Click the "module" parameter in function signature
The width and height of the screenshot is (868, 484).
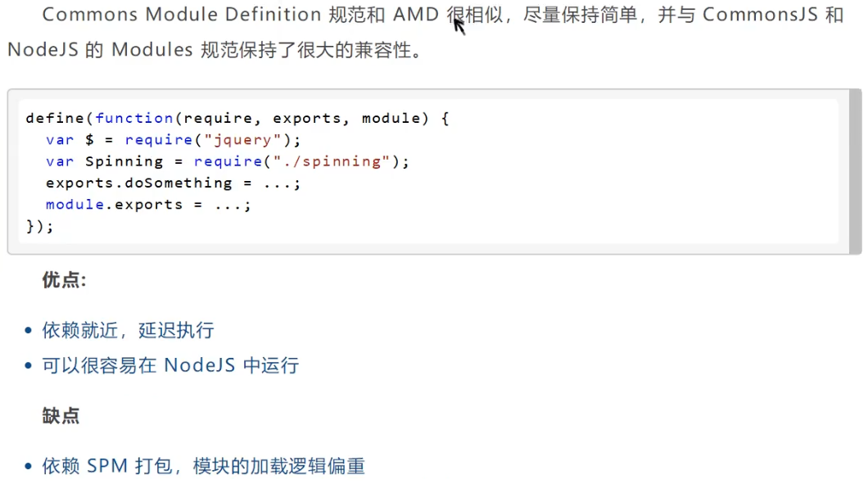click(391, 118)
